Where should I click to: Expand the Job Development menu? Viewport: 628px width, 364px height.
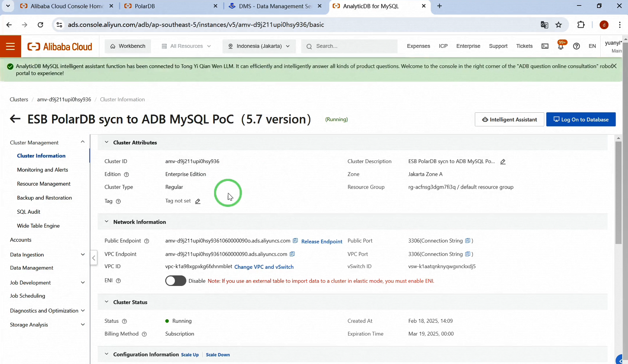83,283
